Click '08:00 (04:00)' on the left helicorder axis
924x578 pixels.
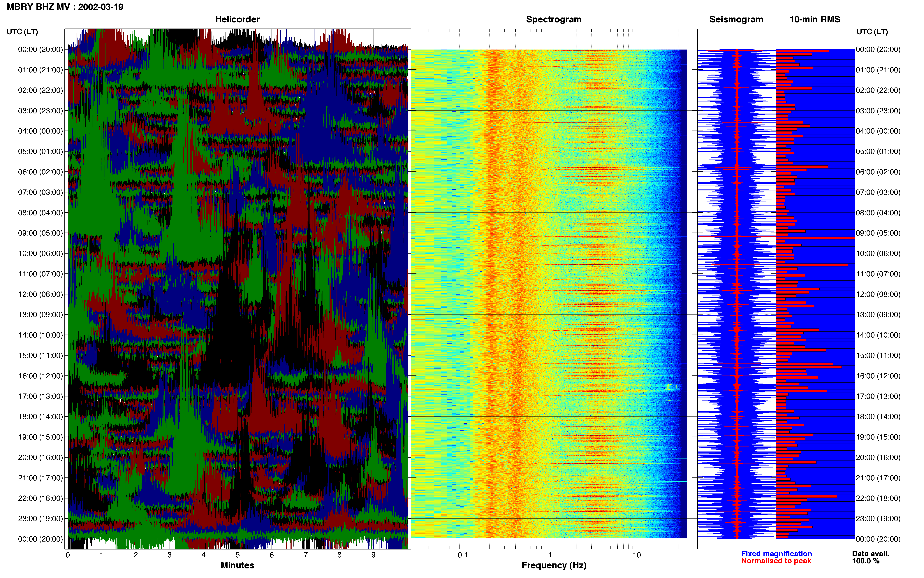[x=41, y=212]
